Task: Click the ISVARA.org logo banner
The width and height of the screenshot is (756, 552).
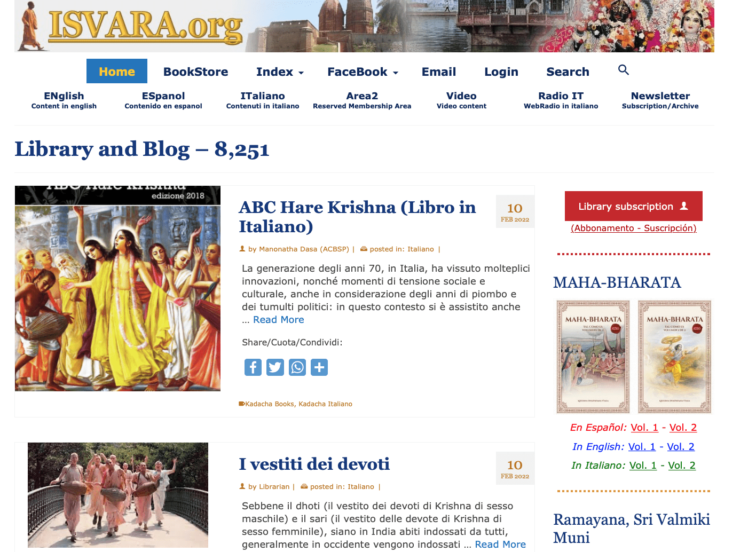Action: [x=364, y=26]
